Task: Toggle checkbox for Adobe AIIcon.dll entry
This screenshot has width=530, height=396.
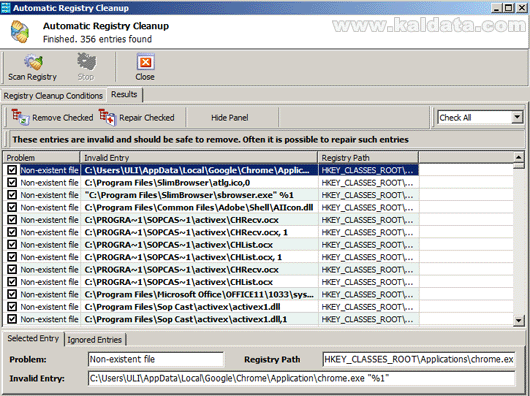Action: tap(12, 207)
